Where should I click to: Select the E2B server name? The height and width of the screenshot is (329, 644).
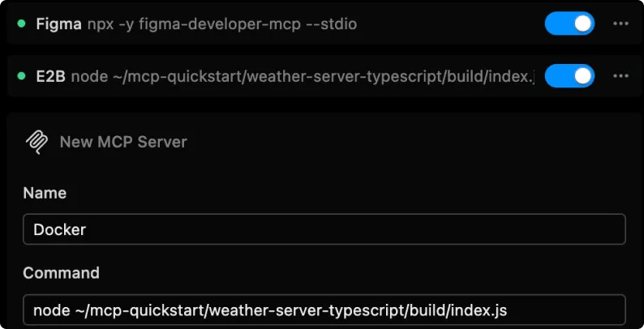pos(49,77)
